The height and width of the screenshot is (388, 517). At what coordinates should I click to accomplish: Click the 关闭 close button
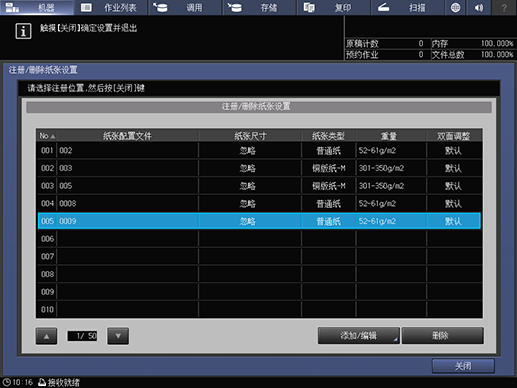(463, 366)
